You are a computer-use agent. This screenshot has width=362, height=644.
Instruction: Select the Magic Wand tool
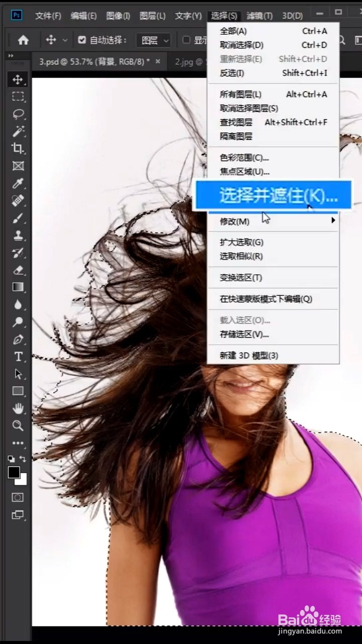(18, 131)
